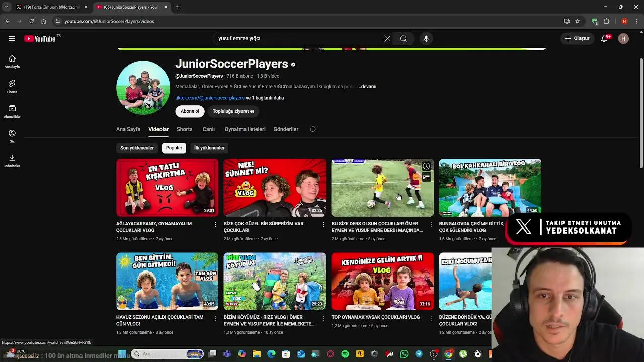Select the İlk yüklenenler filter chip
Image resolution: width=644 pixels, height=362 pixels.
coord(209,148)
